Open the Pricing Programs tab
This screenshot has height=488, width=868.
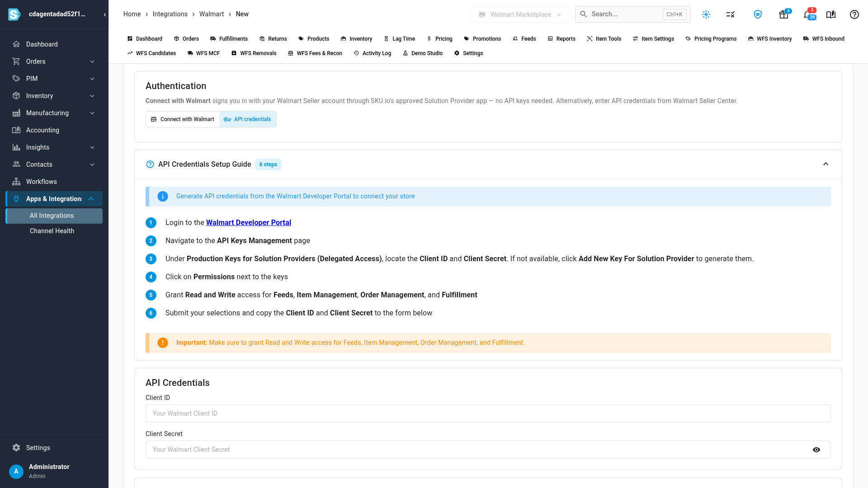click(x=711, y=39)
